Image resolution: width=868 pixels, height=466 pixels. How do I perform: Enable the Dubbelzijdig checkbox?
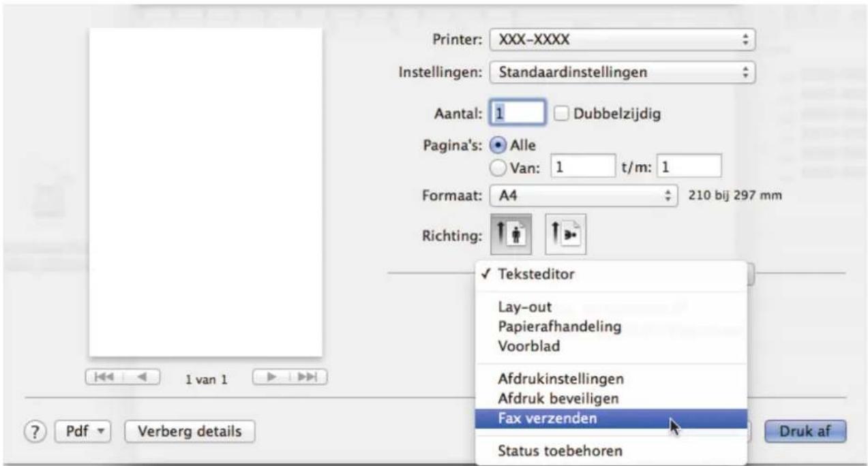click(560, 115)
